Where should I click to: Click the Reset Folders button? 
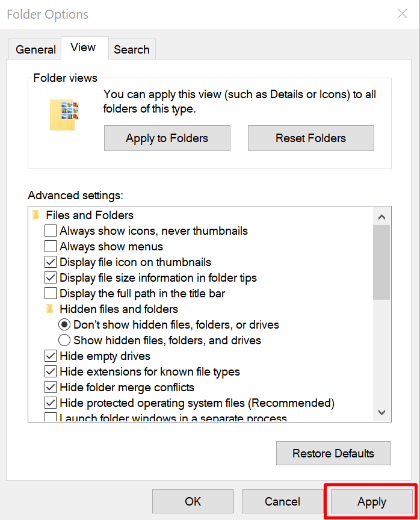click(310, 138)
